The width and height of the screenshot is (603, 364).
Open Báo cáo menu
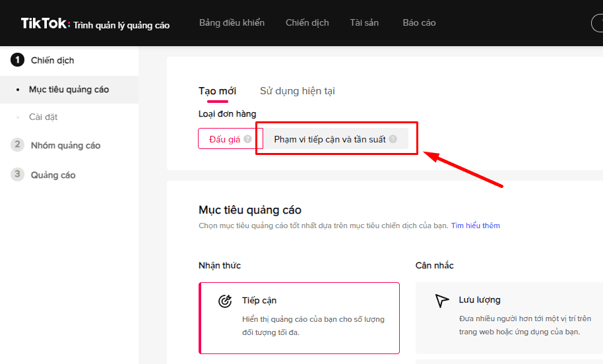419,23
